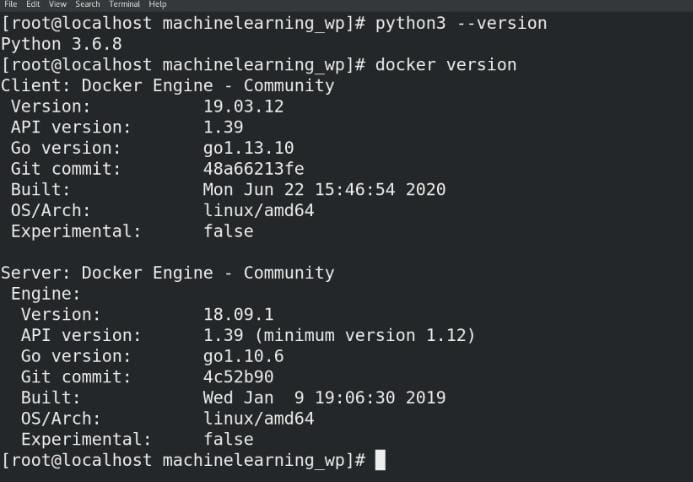This screenshot has height=482, width=693.
Task: Click the 'Python 3.6.8' output line
Action: [61, 44]
